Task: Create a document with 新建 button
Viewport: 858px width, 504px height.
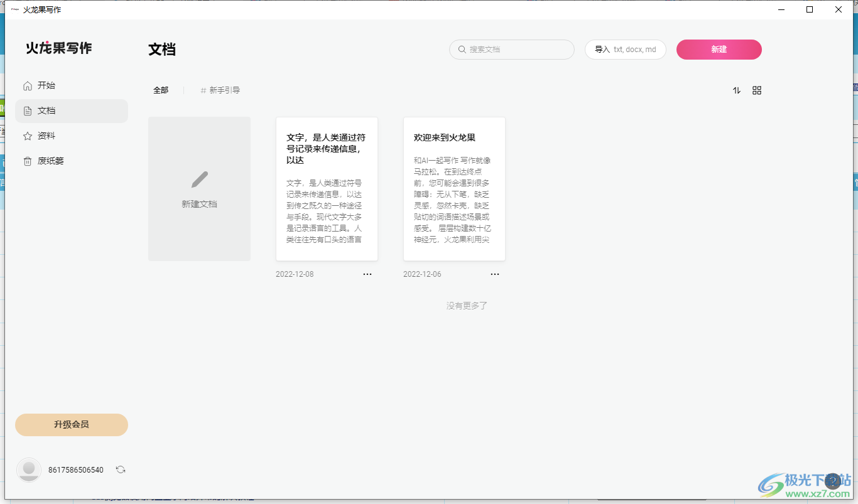Action: coord(719,50)
